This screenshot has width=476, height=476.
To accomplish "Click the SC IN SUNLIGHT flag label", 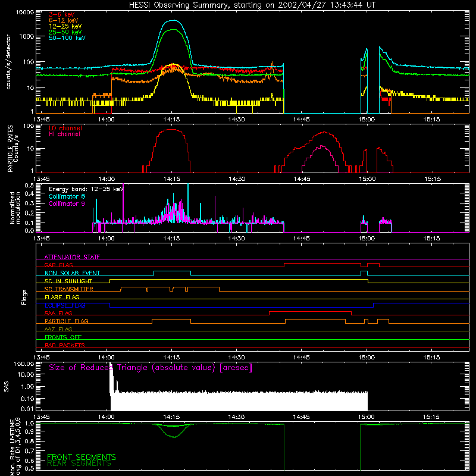I will pyautogui.click(x=68, y=281).
